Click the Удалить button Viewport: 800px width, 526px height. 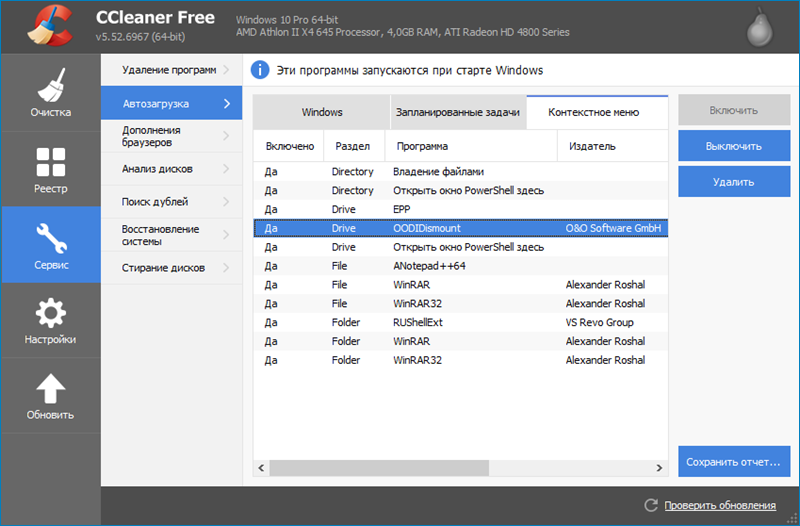click(x=734, y=182)
